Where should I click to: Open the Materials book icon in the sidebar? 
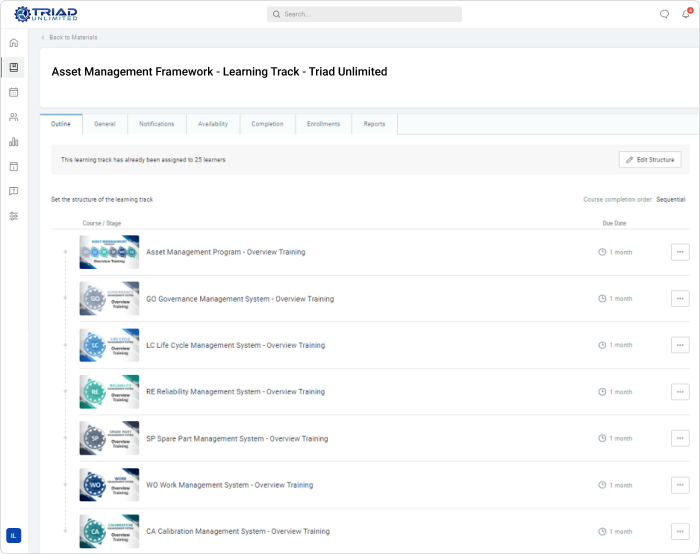pyautogui.click(x=14, y=67)
